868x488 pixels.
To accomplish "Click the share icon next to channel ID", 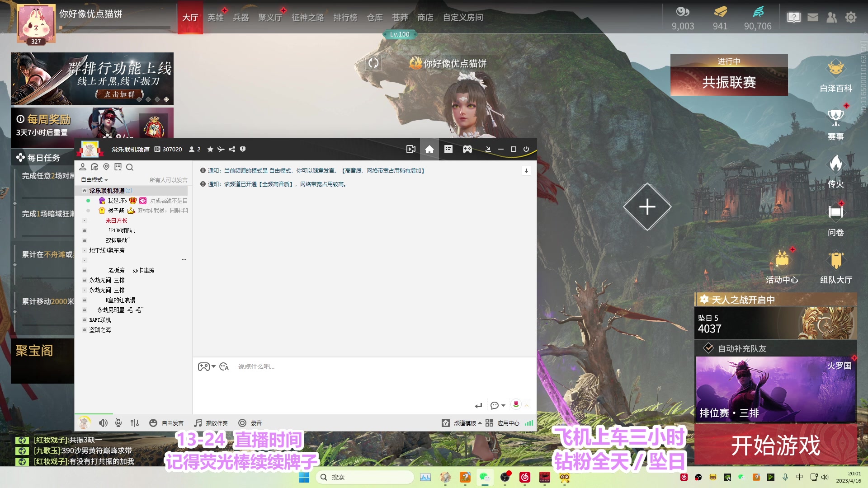I will [x=232, y=149].
